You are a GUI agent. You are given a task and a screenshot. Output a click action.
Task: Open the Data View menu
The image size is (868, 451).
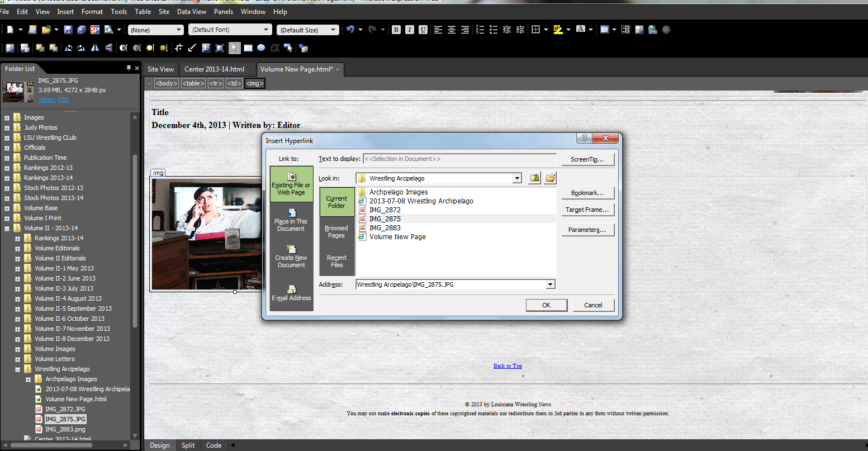[x=191, y=11]
